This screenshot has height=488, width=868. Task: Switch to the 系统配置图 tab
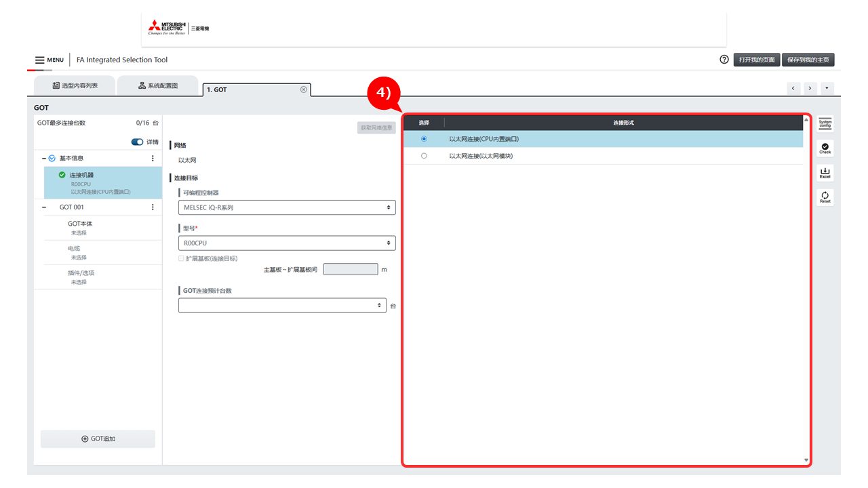[157, 86]
